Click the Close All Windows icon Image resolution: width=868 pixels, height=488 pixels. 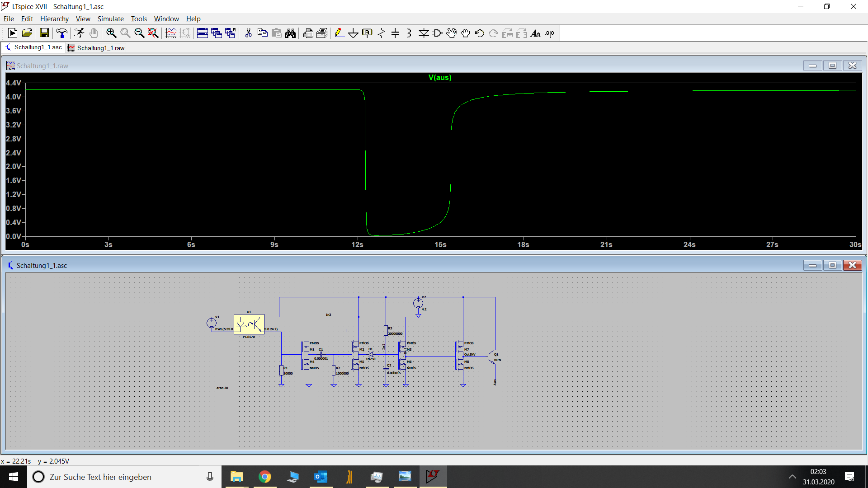pyautogui.click(x=231, y=33)
